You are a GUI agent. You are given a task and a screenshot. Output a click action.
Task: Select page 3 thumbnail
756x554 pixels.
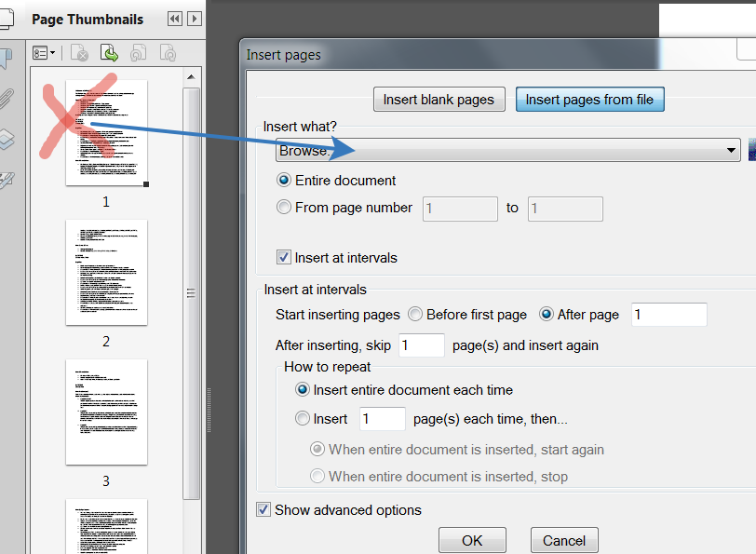tap(106, 412)
